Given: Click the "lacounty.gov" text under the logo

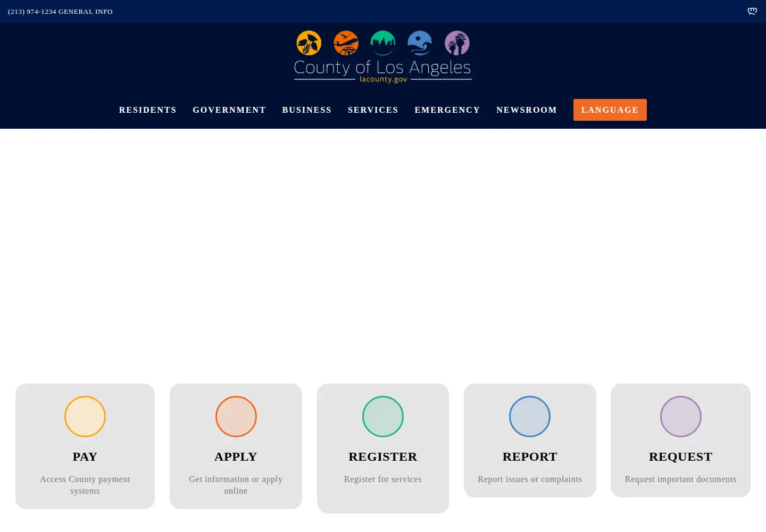Looking at the screenshot, I should (384, 79).
